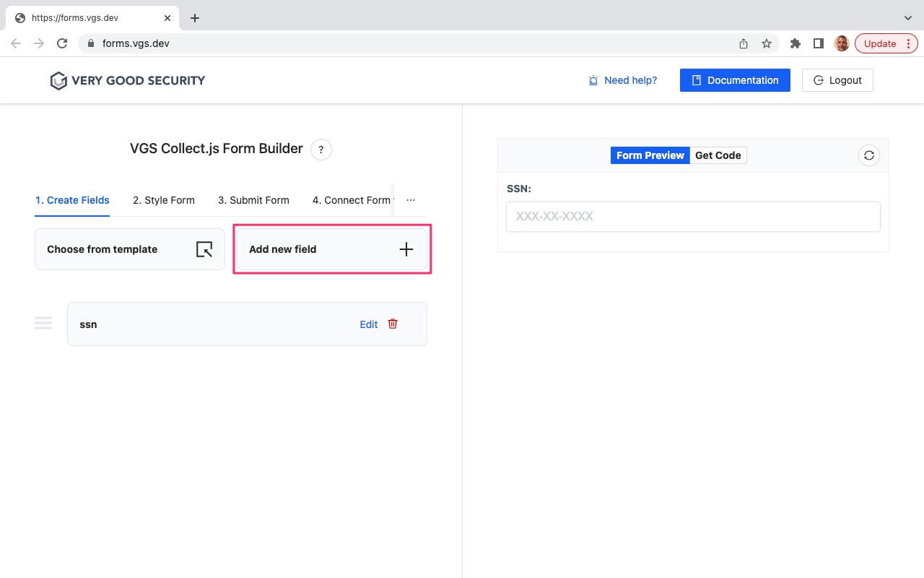Viewport: 924px width, 578px height.
Task: Click Add new field
Action: pos(332,249)
